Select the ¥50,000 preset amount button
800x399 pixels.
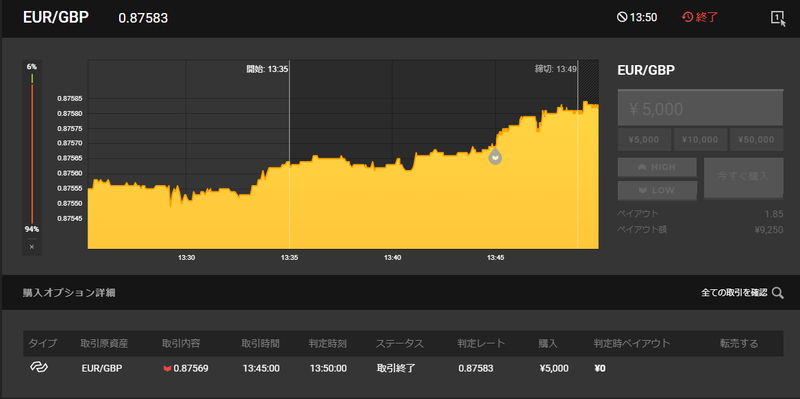[x=757, y=140]
